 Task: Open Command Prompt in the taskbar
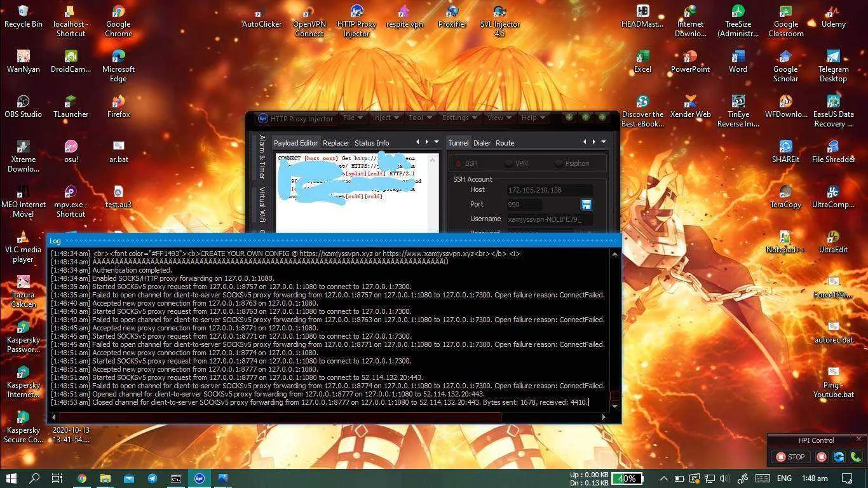tap(176, 478)
